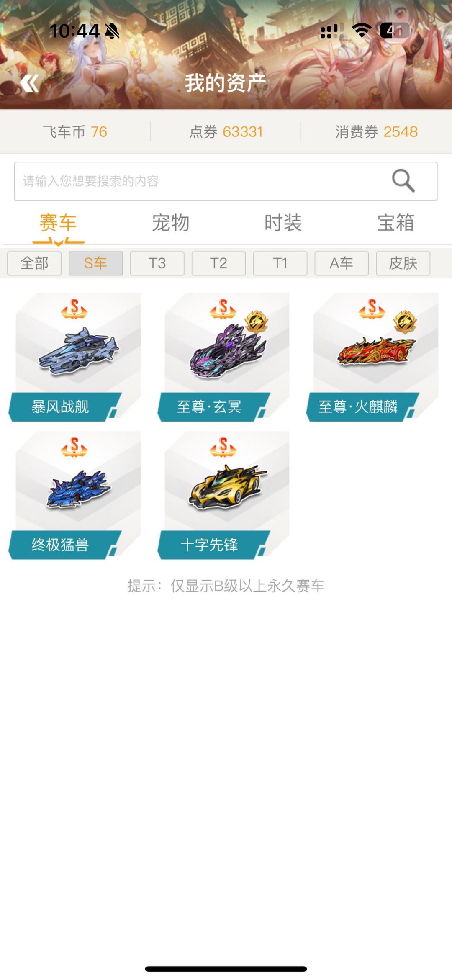Open the 宝箱 tab
Viewport: 452px width, 980px height.
[x=396, y=223]
